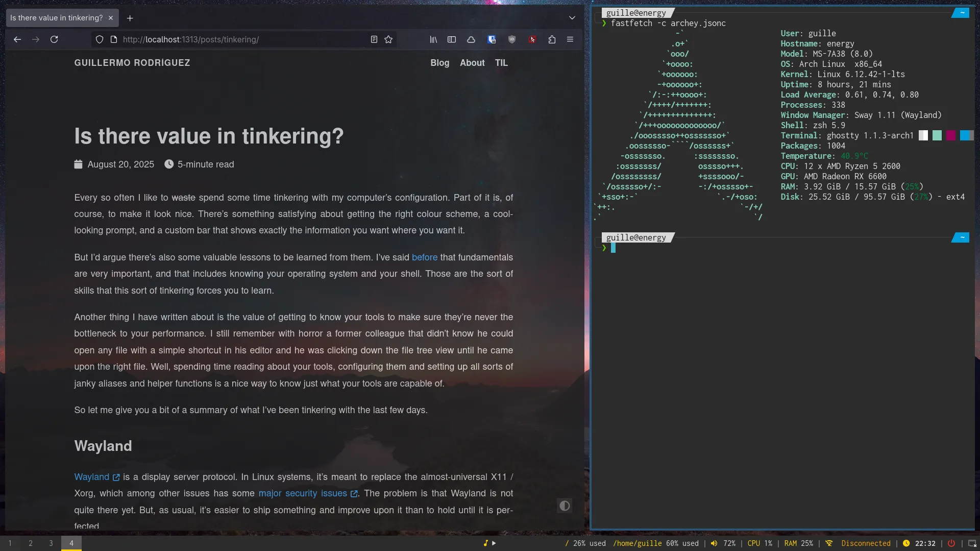980x551 pixels.
Task: Close the 'Is there value in tinkering?' tab
Action: (x=111, y=18)
